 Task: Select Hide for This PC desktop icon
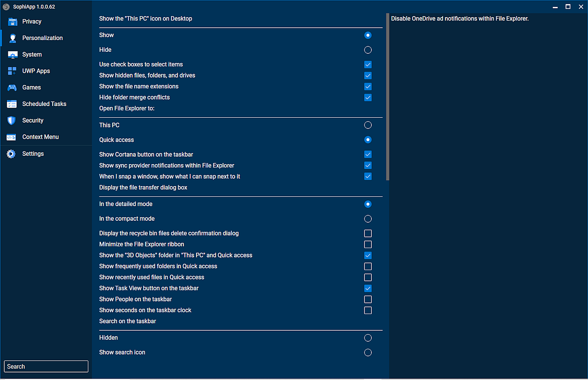click(368, 50)
